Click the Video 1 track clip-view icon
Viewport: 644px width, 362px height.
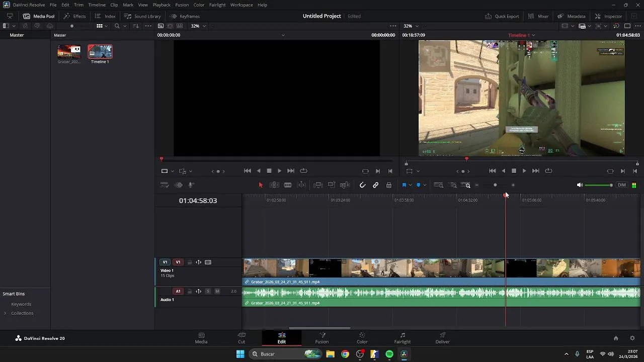[208, 262]
